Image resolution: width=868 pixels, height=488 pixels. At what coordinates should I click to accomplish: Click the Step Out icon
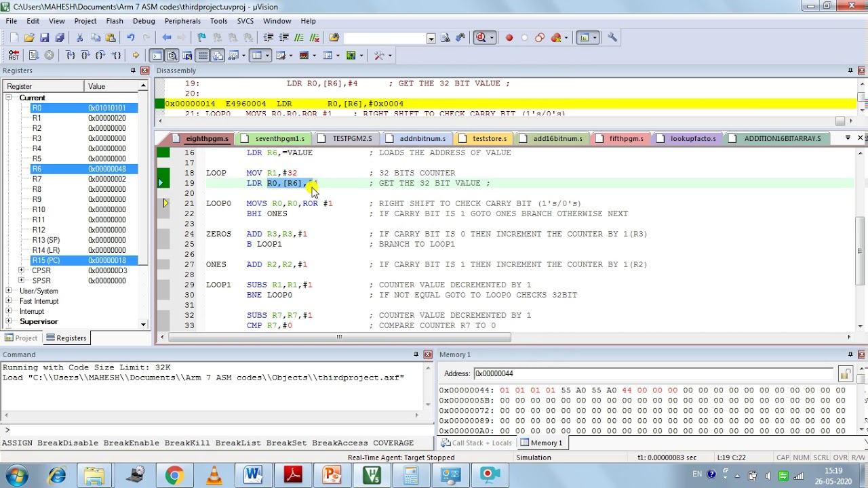pos(100,56)
